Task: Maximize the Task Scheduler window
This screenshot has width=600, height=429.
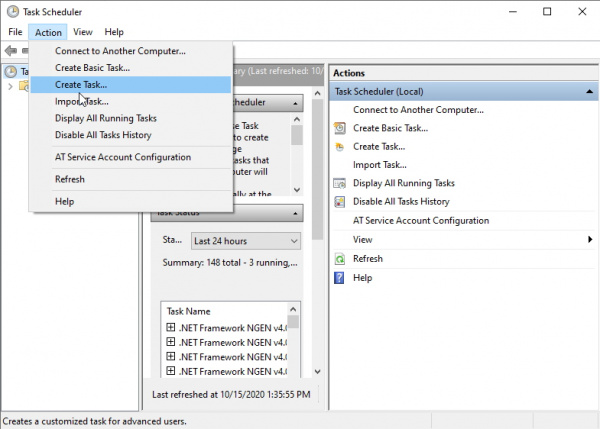Action: click(x=547, y=12)
